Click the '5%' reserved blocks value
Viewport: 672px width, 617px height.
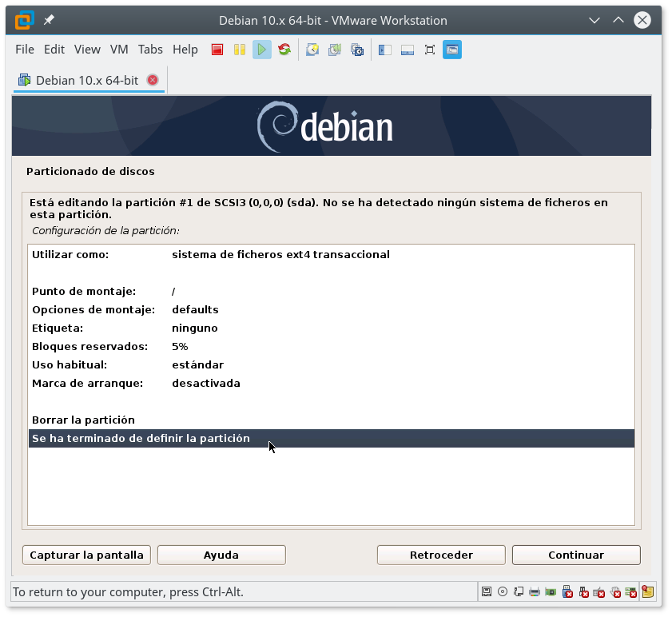pyautogui.click(x=180, y=346)
